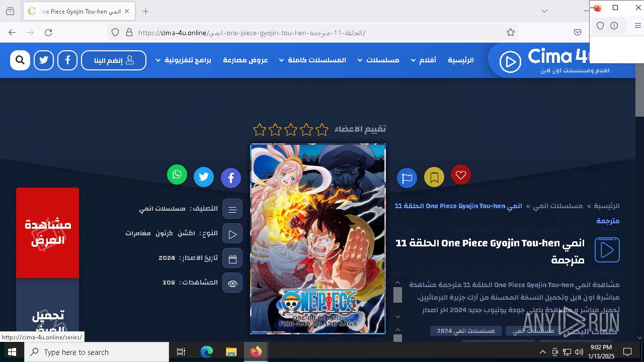Reload the page with the refresh icon

(48, 33)
